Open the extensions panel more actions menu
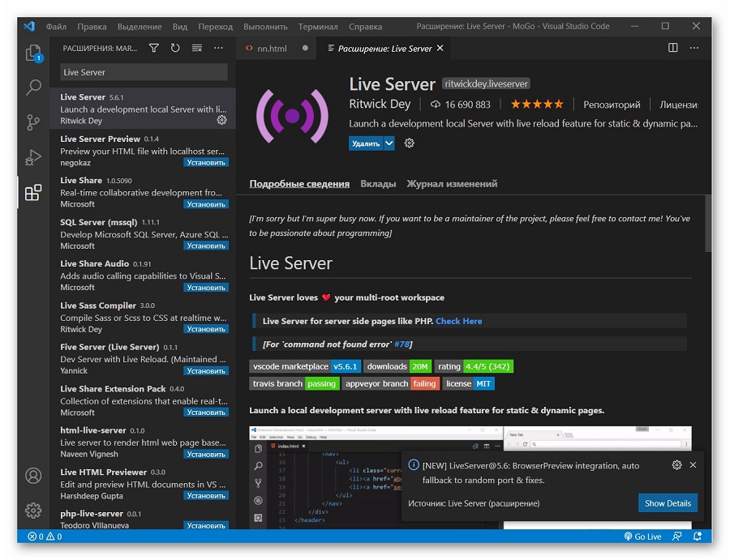The image size is (730, 560). tap(218, 48)
